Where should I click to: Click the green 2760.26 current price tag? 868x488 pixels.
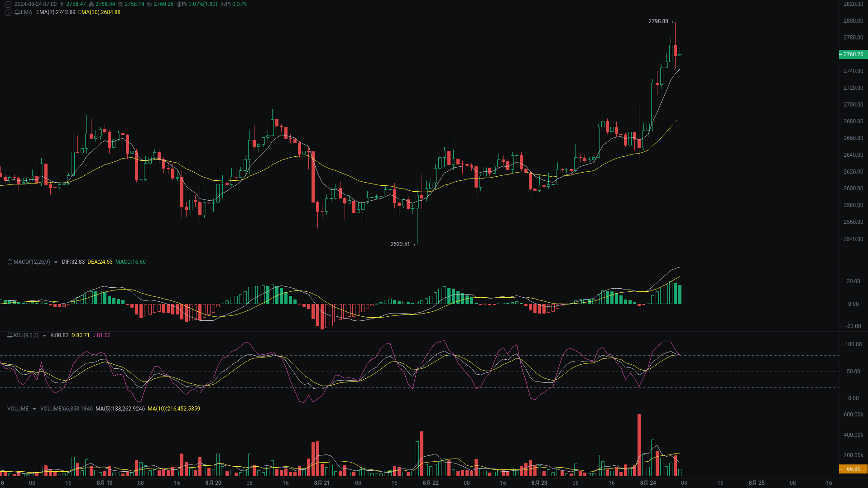pos(853,54)
